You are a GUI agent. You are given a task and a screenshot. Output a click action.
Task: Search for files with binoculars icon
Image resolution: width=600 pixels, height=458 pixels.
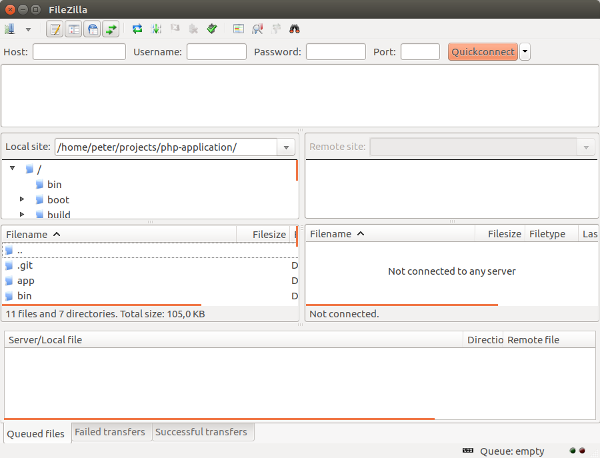(x=294, y=29)
